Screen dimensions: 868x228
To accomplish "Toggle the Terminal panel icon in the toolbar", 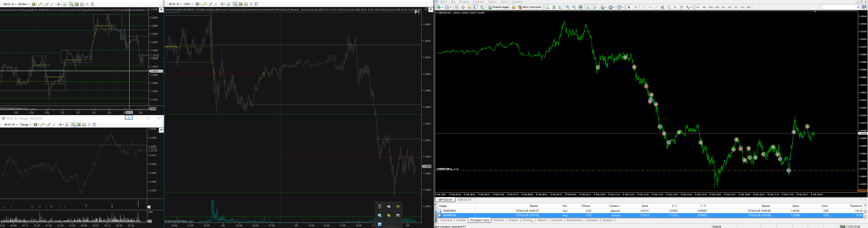I will pos(476,7).
